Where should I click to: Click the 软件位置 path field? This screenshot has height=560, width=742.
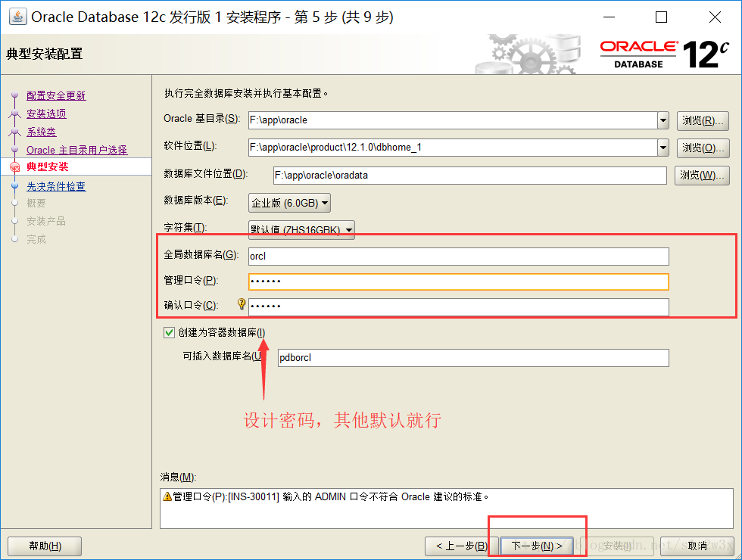coord(453,148)
